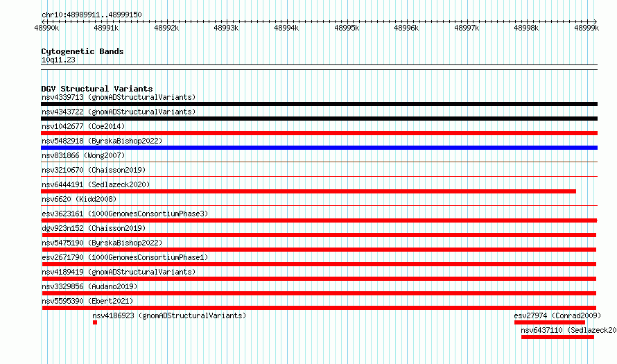Click the red bar under nsv5595390

[319, 308]
